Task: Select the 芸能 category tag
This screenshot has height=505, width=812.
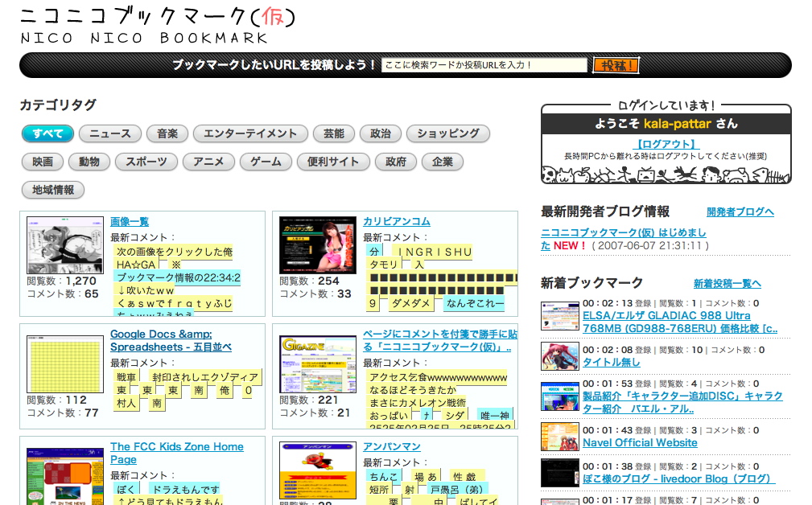Action: click(334, 133)
